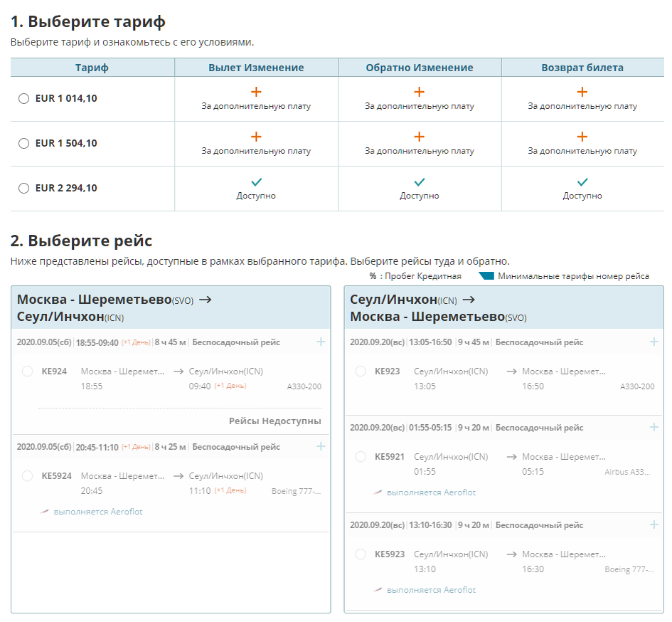This screenshot has height=622, width=672.
Task: Expand details for the 20:45-11:10 flight
Action: click(321, 446)
